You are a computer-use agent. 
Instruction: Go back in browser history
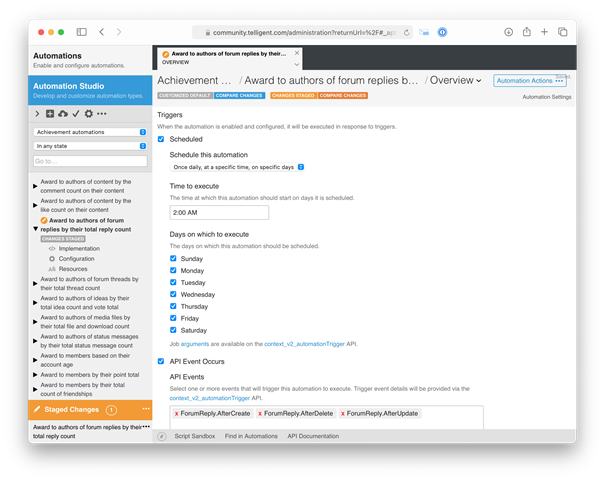[102, 32]
